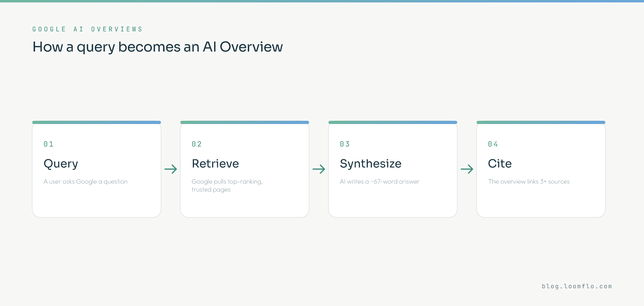Click the "Cite" card title

(500, 163)
